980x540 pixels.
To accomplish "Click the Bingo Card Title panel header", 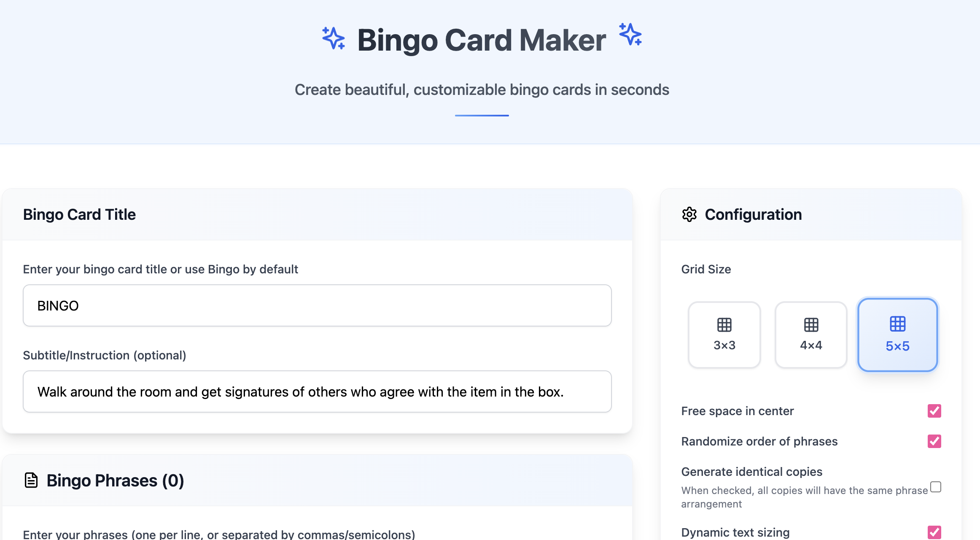I will pos(80,214).
